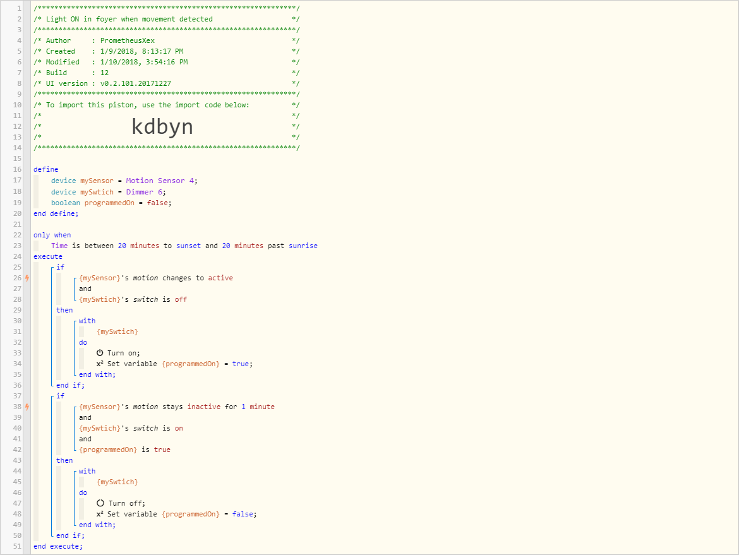Click the end with; on line 49
The height and width of the screenshot is (560, 744).
[97, 525]
